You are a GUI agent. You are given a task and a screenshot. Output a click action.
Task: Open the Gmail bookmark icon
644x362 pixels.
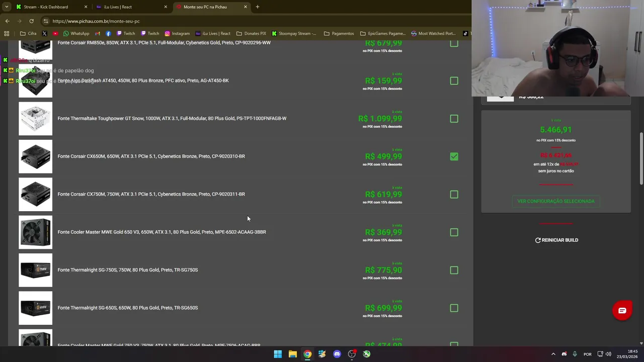98,34
